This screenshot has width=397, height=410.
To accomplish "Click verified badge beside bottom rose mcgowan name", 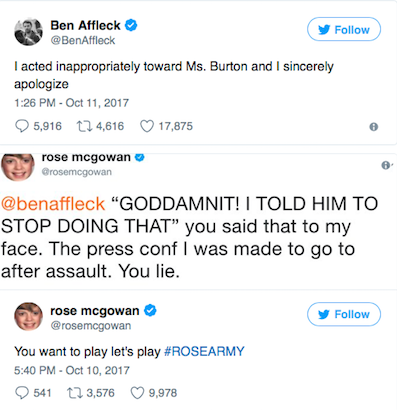I will 150,310.
